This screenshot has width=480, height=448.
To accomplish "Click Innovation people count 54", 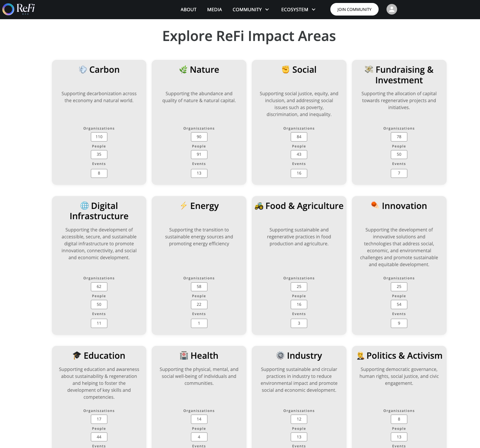I will tap(399, 305).
